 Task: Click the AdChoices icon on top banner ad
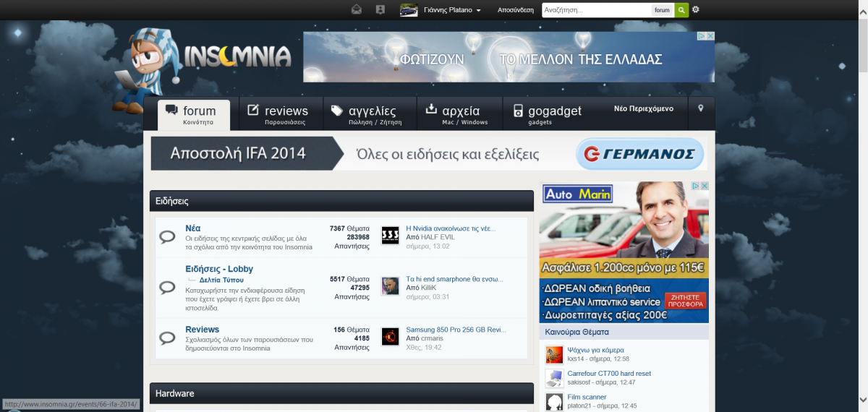(701, 36)
